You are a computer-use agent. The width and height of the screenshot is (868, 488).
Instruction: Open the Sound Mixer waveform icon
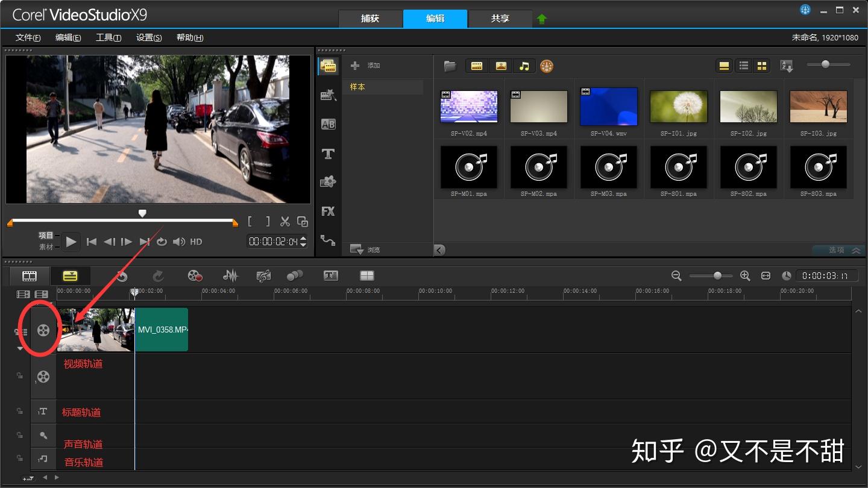tap(230, 276)
